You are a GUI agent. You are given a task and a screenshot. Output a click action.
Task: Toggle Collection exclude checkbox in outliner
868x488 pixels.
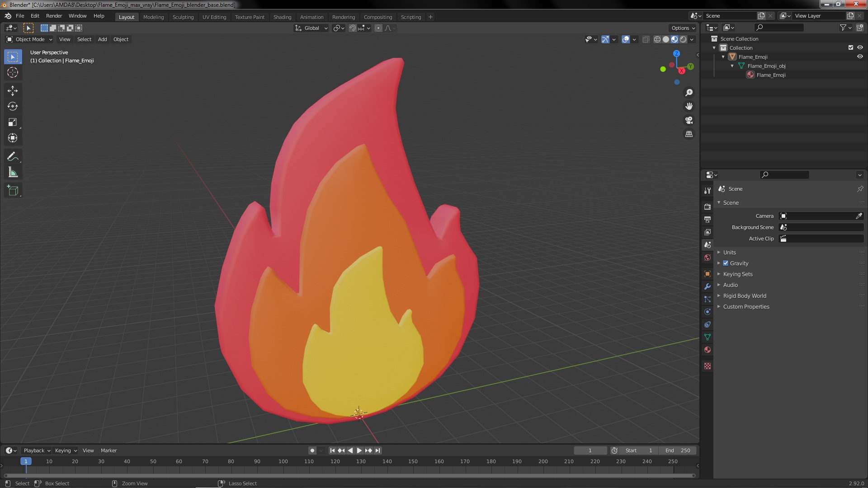[x=851, y=47]
